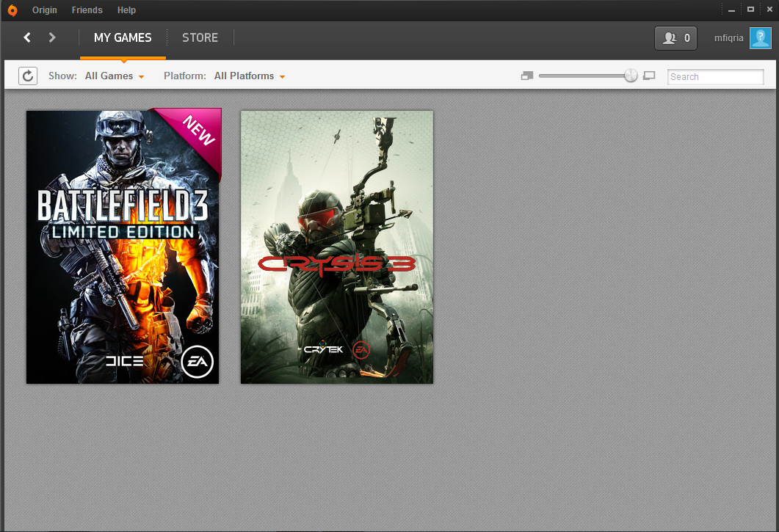Open the Friends menu
This screenshot has width=779, height=532.
(x=87, y=10)
